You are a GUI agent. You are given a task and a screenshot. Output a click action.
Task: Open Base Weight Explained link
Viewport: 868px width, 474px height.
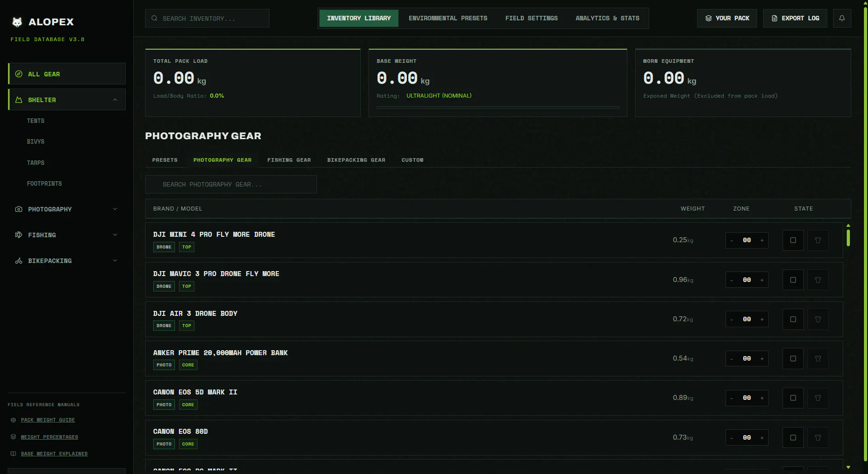54,454
